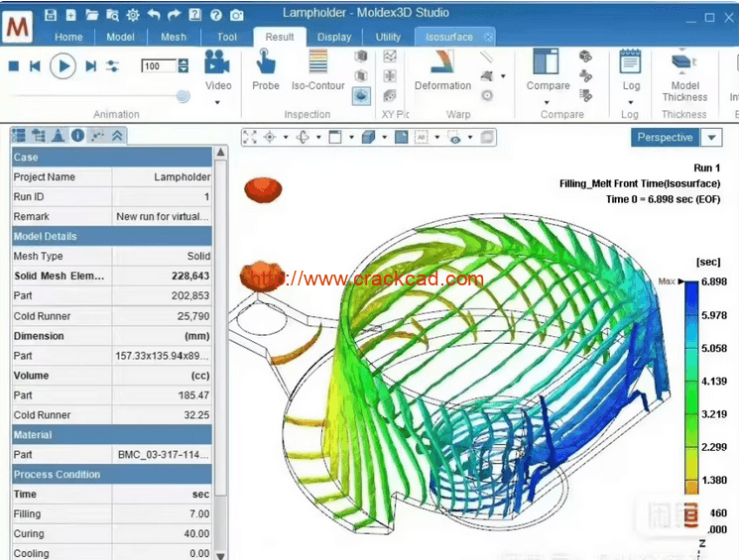
Task: Open animation settings sliders icon
Action: tap(113, 66)
